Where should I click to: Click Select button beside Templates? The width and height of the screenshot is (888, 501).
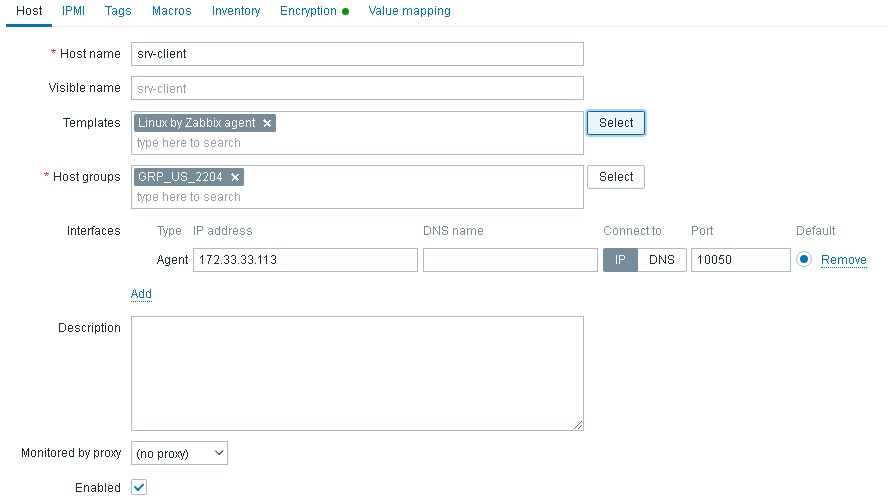(616, 123)
